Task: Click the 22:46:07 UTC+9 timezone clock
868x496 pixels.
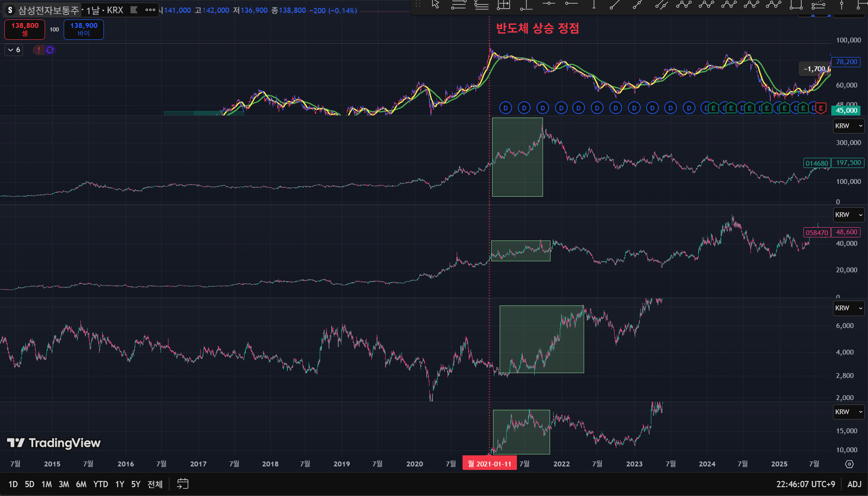Action: [x=805, y=484]
